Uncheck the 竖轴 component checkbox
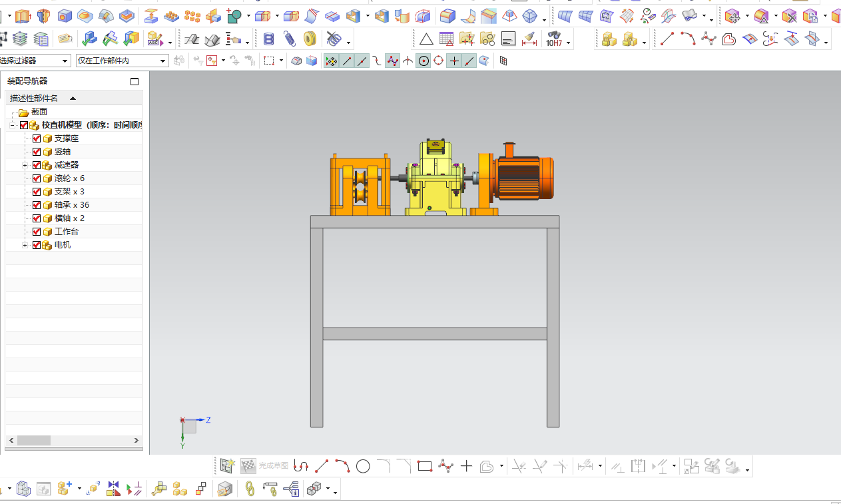 pyautogui.click(x=37, y=152)
